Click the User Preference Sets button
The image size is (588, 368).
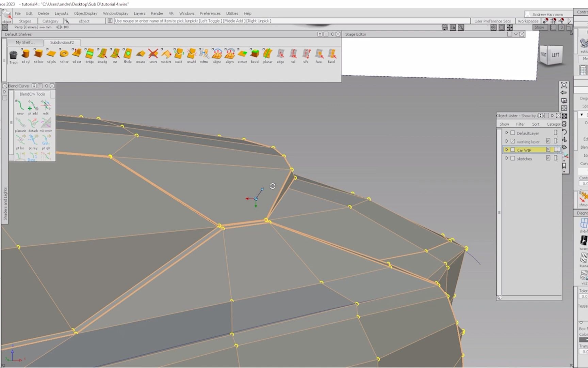[492, 21]
